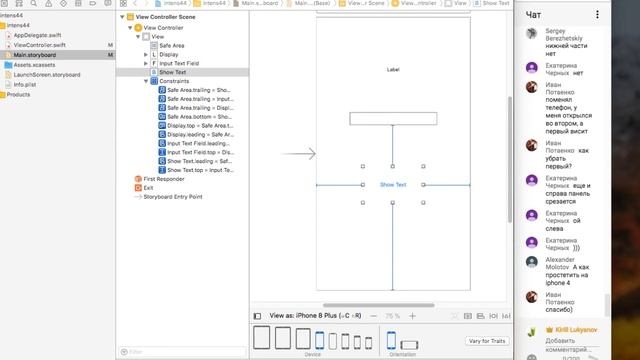Select the Show Text button on canvas
This screenshot has height=360, width=640.
pyautogui.click(x=393, y=185)
